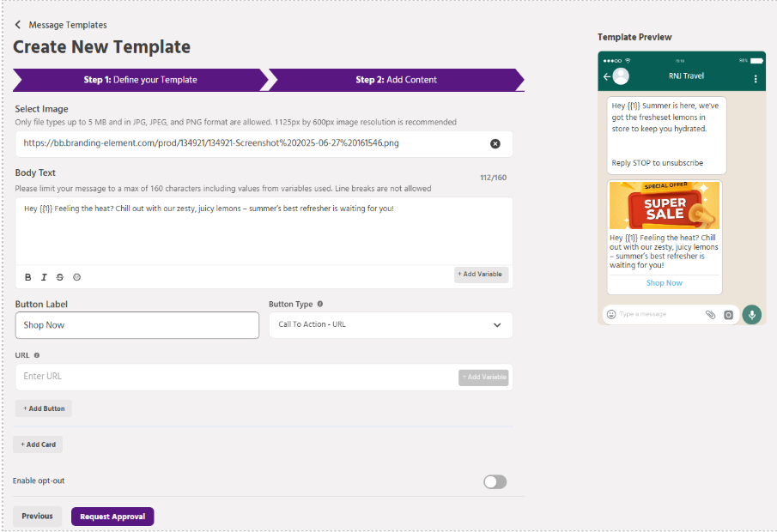This screenshot has height=532, width=777.
Task: Open the emoji picker icon
Action: 76,277
